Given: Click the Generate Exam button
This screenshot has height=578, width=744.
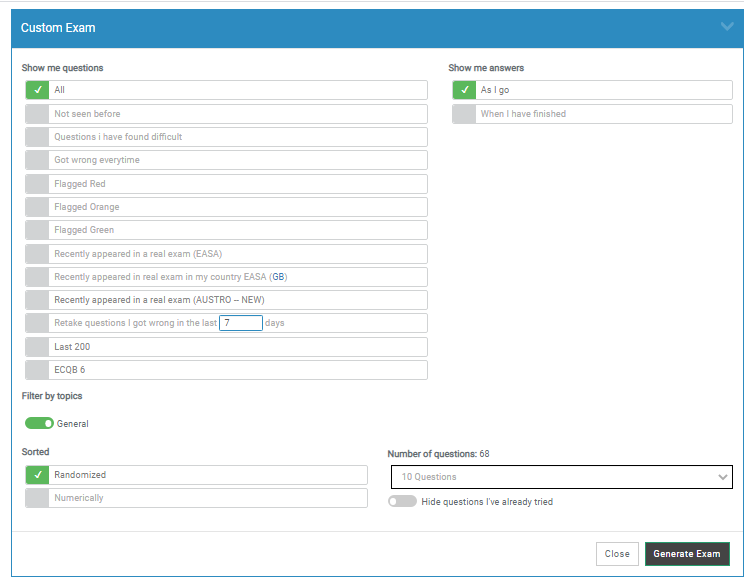Looking at the screenshot, I should click(x=687, y=554).
